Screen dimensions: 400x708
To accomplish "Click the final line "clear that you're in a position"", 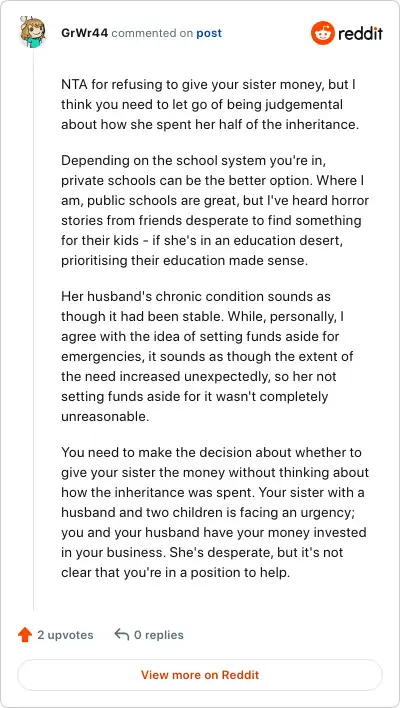I will 175,573.
